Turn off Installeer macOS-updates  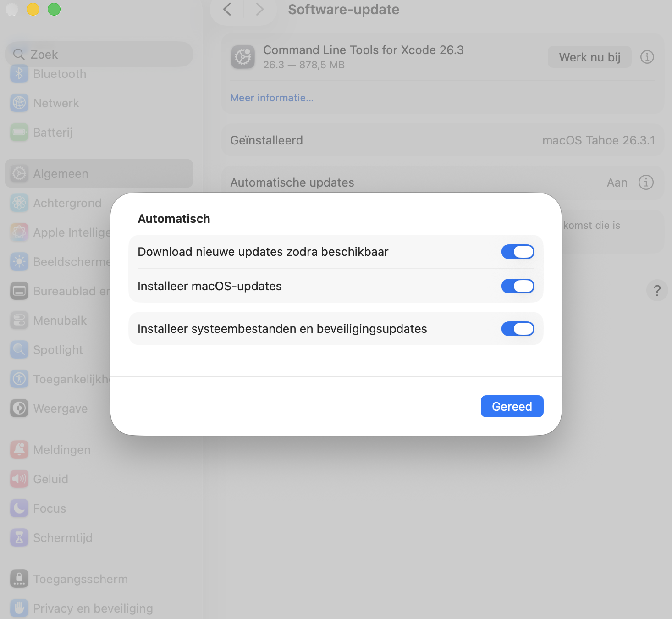tap(518, 286)
